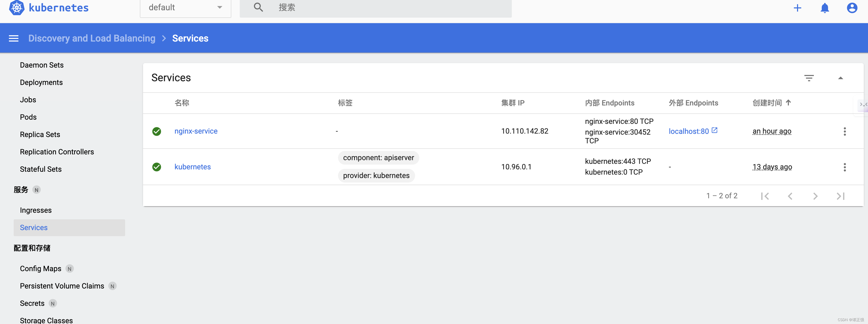Viewport: 868px width, 324px height.
Task: Click the Kubernetes logo icon
Action: pos(17,7)
